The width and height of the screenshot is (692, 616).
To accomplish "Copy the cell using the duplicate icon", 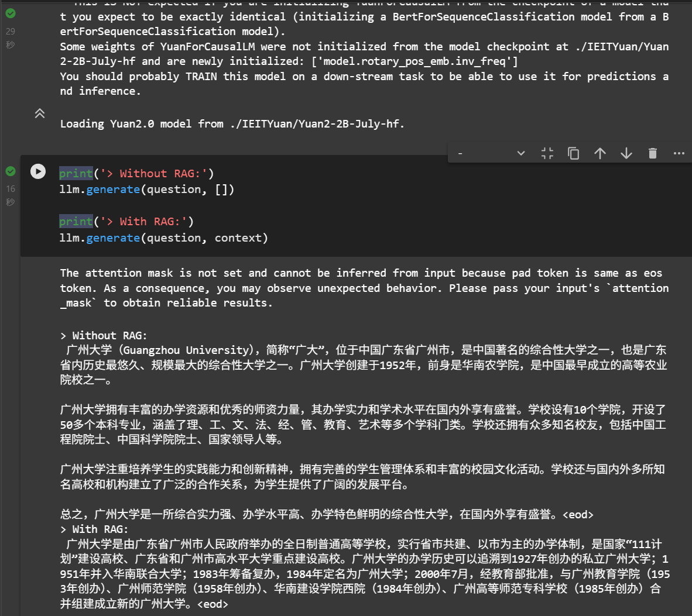I will click(573, 153).
